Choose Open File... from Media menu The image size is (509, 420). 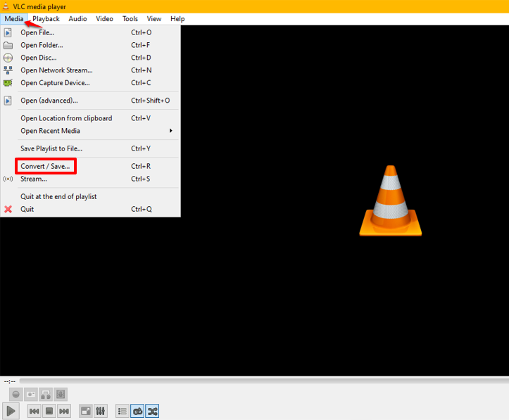[91, 32]
